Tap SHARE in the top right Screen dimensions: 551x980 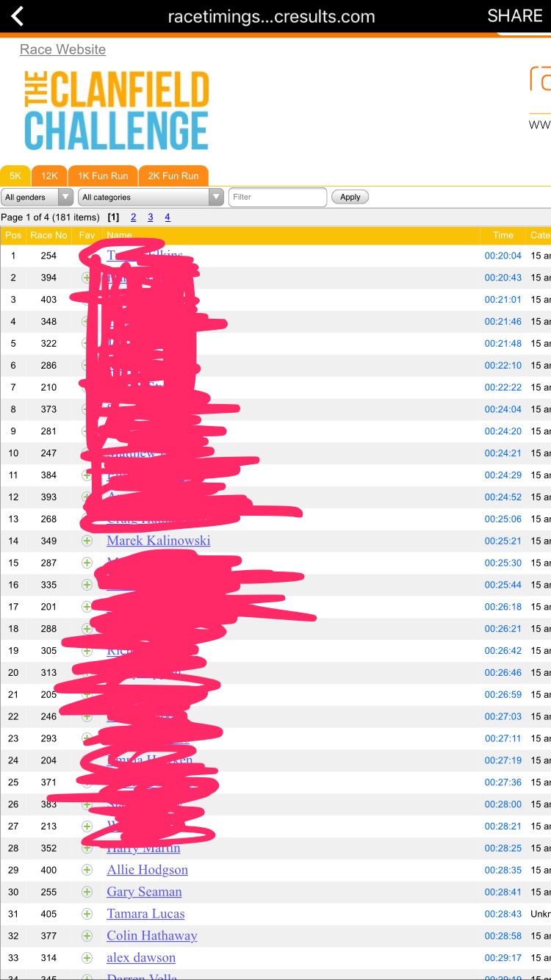click(x=514, y=16)
